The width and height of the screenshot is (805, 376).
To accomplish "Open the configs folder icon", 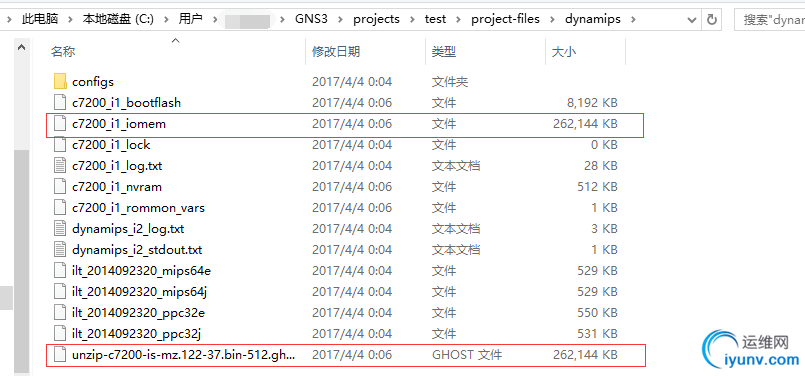I will (60, 81).
